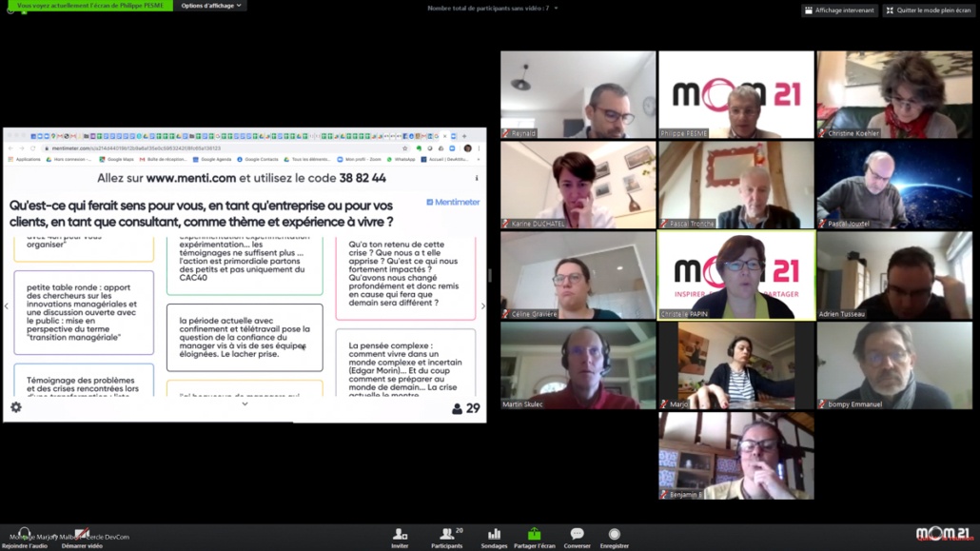
Task: Open the Google Contacts bookmark
Action: [258, 160]
